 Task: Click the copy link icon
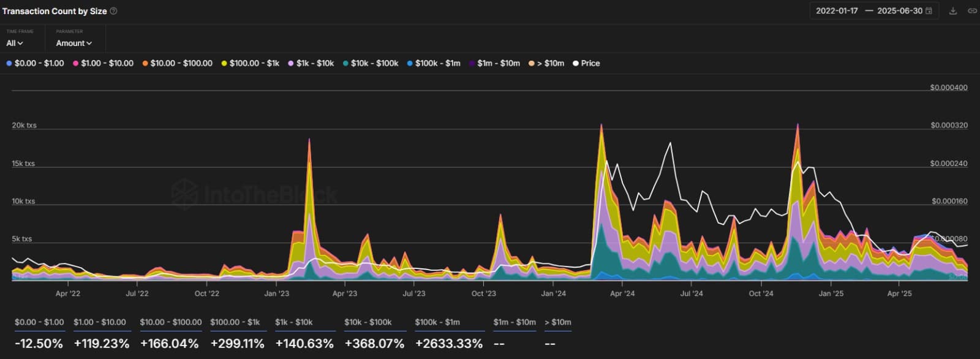point(971,11)
